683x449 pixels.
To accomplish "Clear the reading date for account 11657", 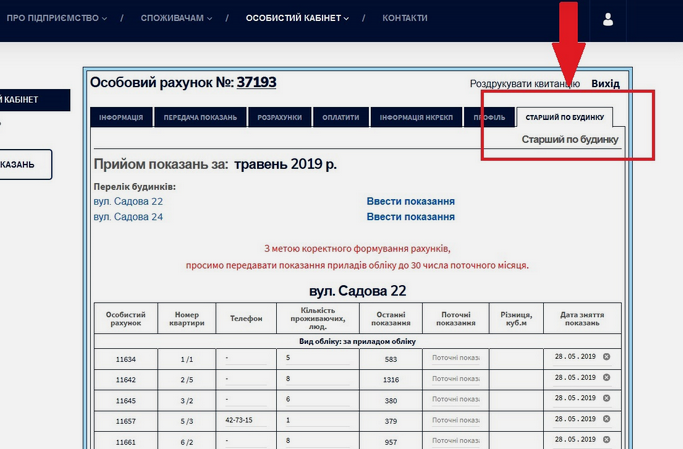I will [x=606, y=420].
